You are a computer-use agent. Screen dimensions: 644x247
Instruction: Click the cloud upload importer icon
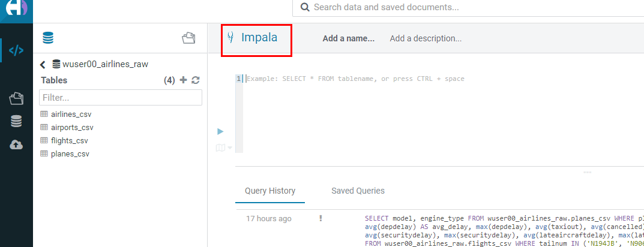[x=16, y=145]
